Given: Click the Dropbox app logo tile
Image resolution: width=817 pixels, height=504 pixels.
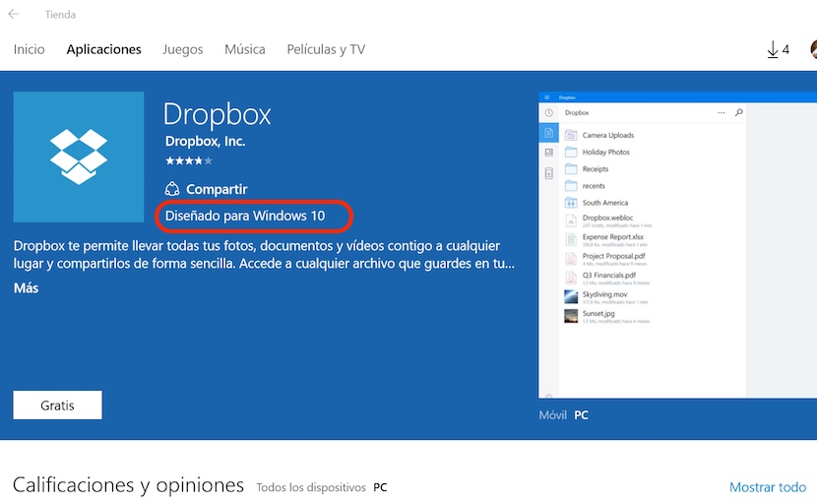Looking at the screenshot, I should [x=79, y=157].
